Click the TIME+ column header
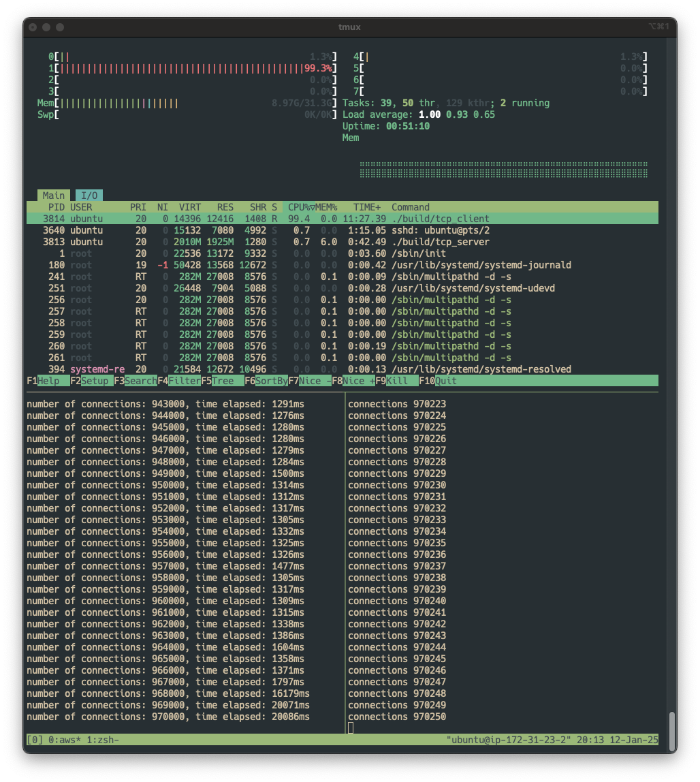The width and height of the screenshot is (700, 782). (x=367, y=207)
